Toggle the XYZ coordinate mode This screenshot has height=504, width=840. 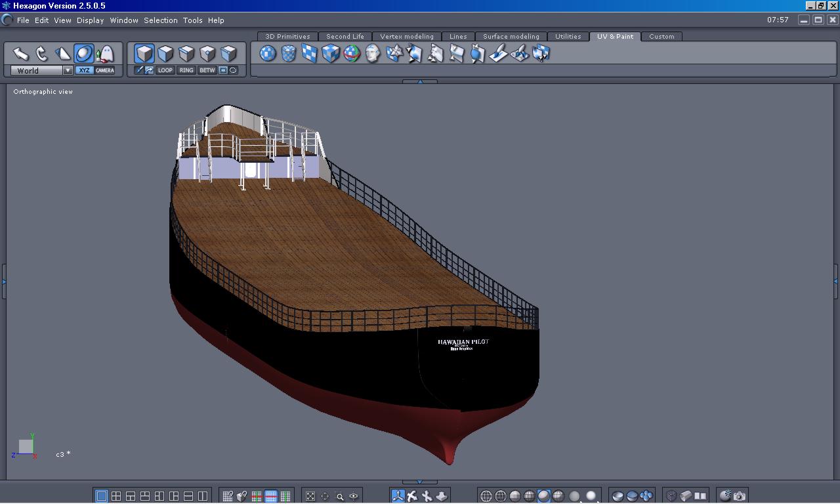[84, 70]
